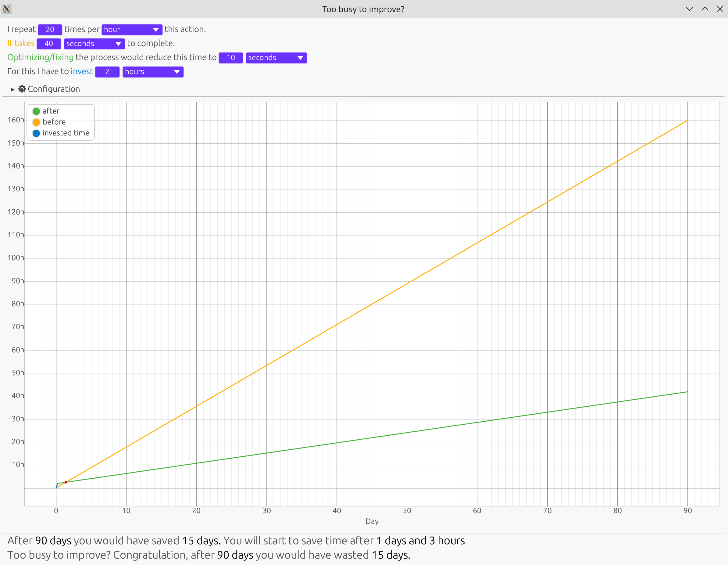Click the duration field showing 40
728x565 pixels.
click(x=49, y=44)
